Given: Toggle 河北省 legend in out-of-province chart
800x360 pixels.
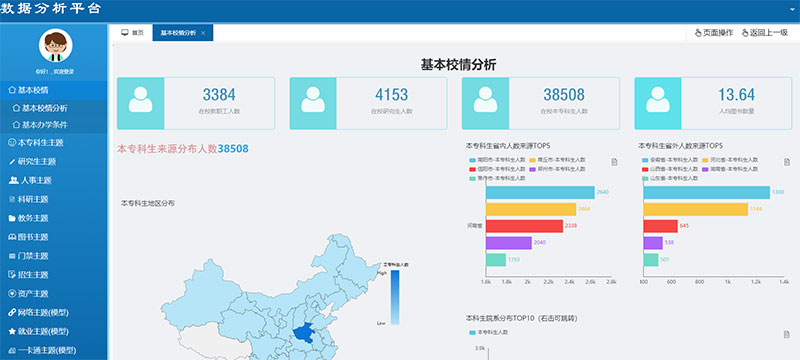Looking at the screenshot, I should tap(730, 160).
